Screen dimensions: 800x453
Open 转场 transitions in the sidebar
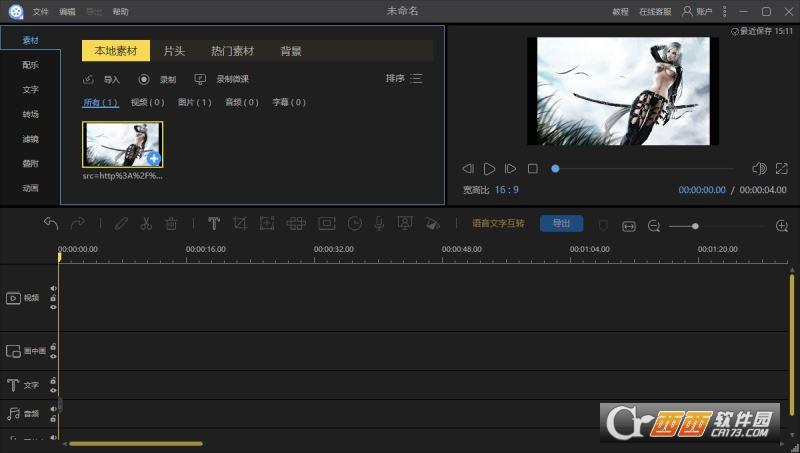[x=30, y=114]
